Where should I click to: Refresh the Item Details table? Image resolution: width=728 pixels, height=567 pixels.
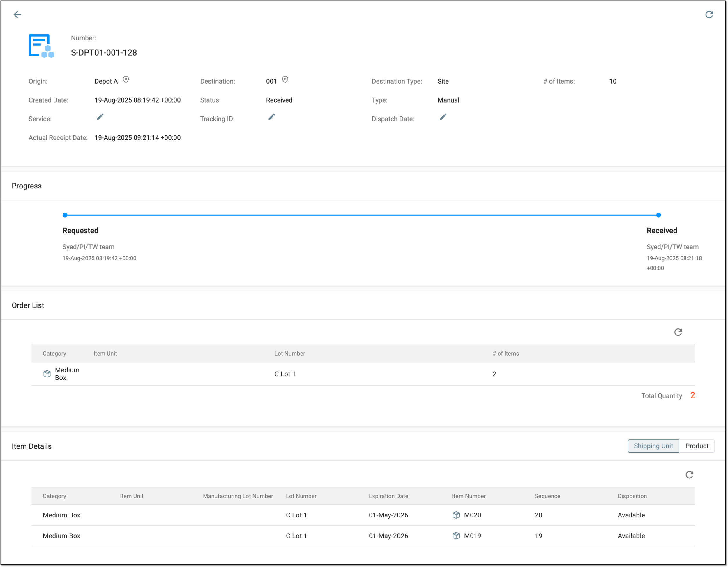[x=689, y=475]
